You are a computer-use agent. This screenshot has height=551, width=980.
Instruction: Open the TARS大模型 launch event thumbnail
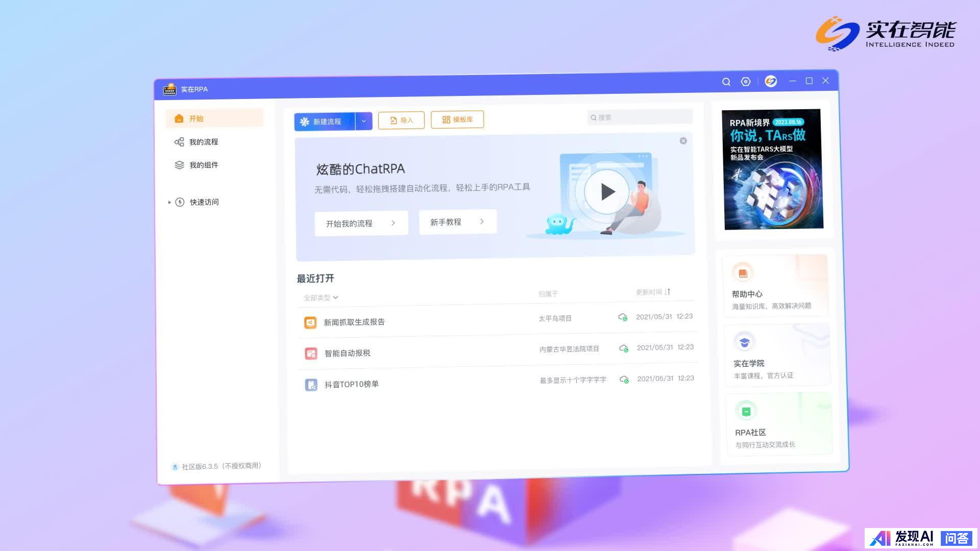tap(773, 169)
